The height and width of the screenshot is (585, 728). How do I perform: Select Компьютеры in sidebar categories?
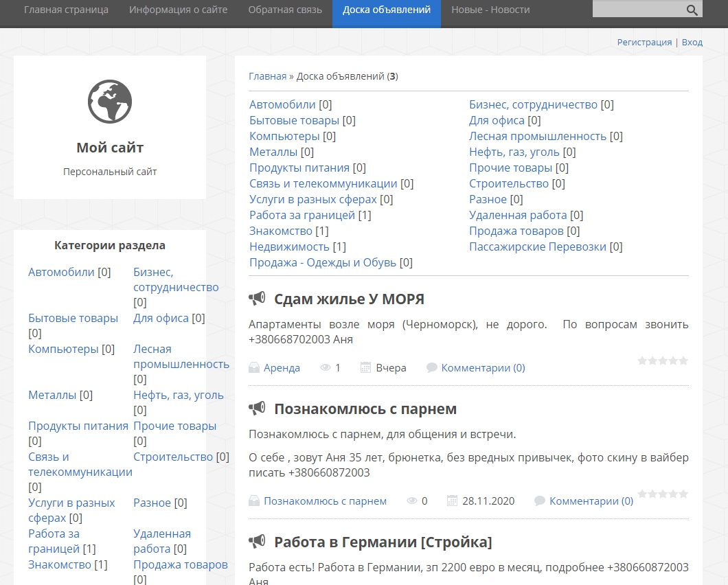point(63,349)
